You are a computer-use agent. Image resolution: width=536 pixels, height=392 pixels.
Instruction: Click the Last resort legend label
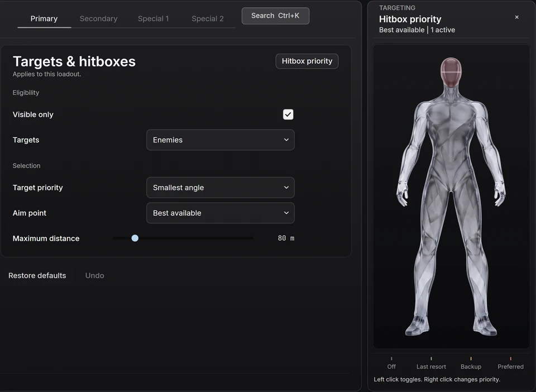click(x=431, y=366)
